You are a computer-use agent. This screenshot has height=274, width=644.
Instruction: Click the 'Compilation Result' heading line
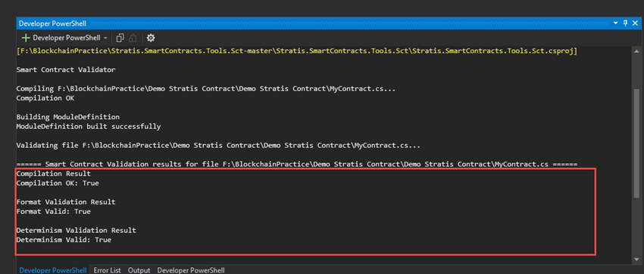(x=53, y=174)
